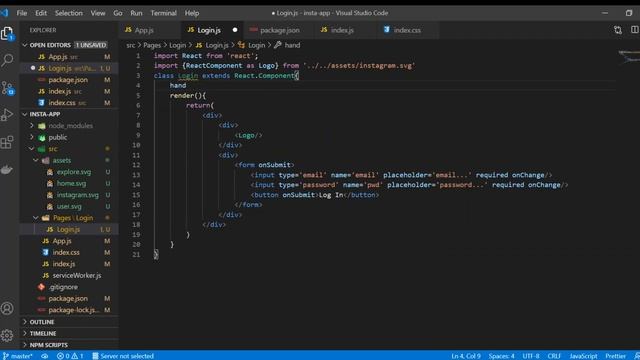Viewport: 640px width, 360px height.
Task: Switch to the index.css editor tab
Action: point(407,30)
